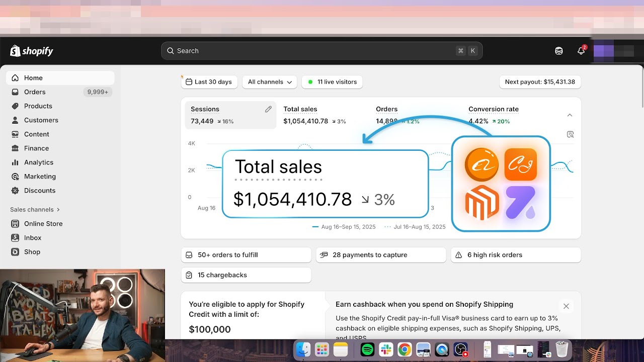The width and height of the screenshot is (644, 362).
Task: Open the chart explore icon at right
Action: point(570,134)
